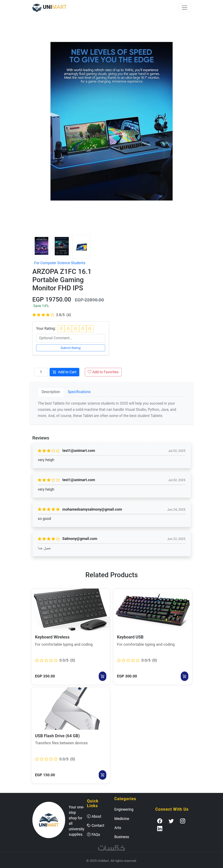
Task: Add Keyboard Wireless to cart via icon
Action: pyautogui.click(x=102, y=676)
